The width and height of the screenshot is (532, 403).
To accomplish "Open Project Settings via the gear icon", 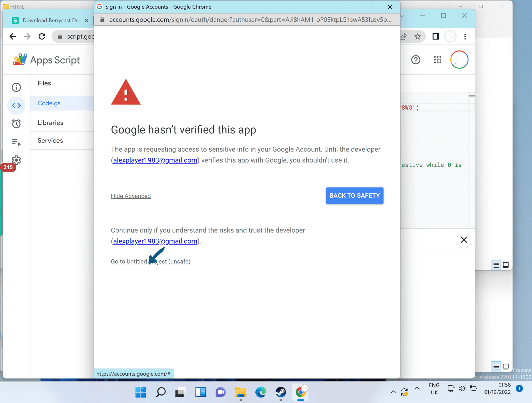I will click(x=16, y=160).
